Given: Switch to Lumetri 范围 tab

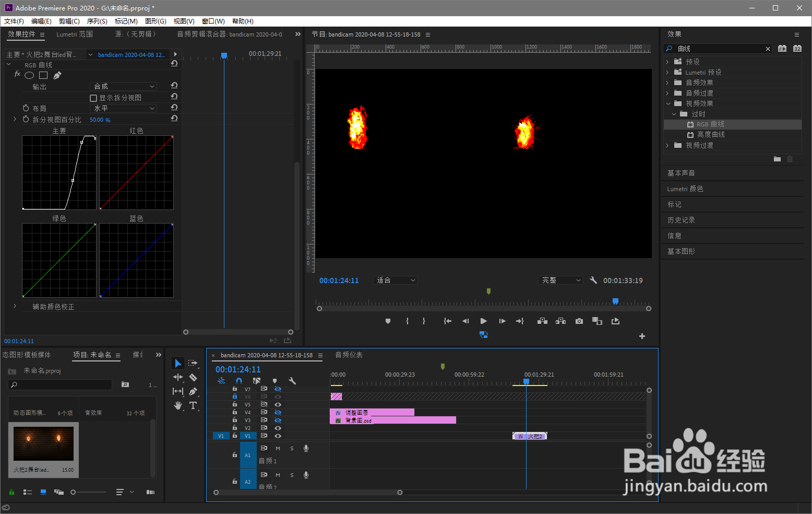Looking at the screenshot, I should coord(75,34).
